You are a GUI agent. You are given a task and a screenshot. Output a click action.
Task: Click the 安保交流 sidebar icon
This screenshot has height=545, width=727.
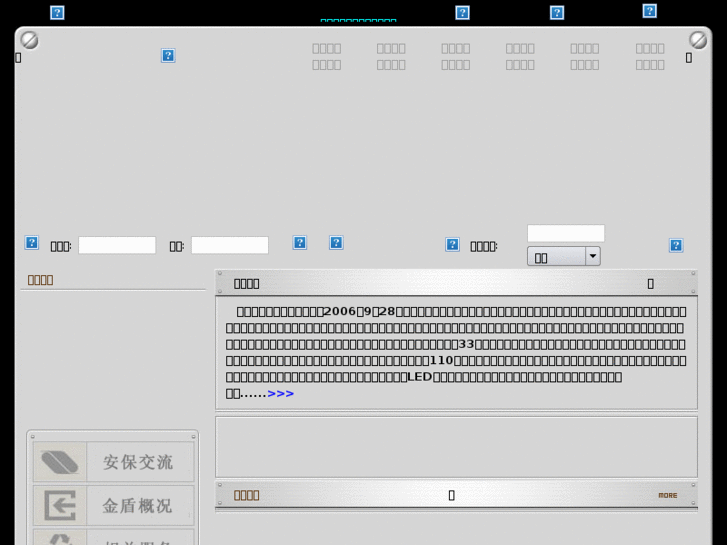(60, 462)
